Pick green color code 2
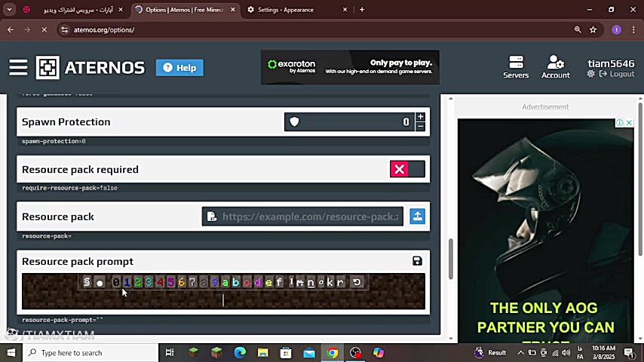Image resolution: width=644 pixels, height=362 pixels. pos(138,282)
